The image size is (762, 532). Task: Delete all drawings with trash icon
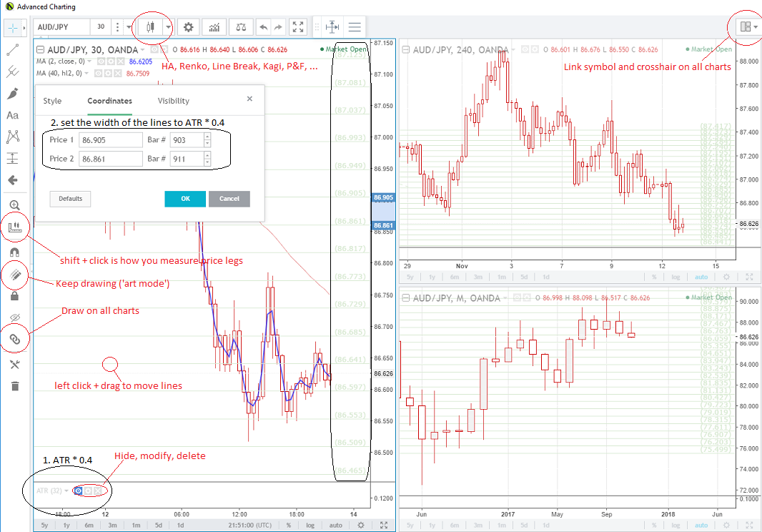pos(15,386)
